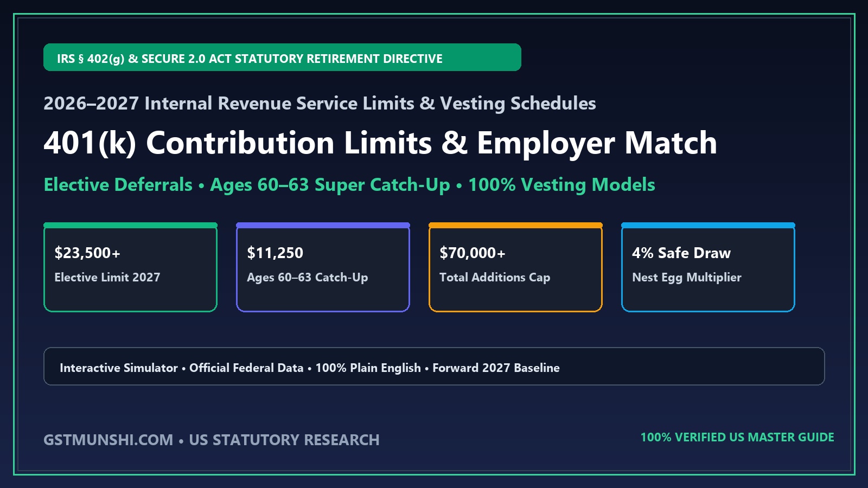Click the Nest Egg Multiplier label
The width and height of the screenshot is (868, 488).
(x=687, y=277)
